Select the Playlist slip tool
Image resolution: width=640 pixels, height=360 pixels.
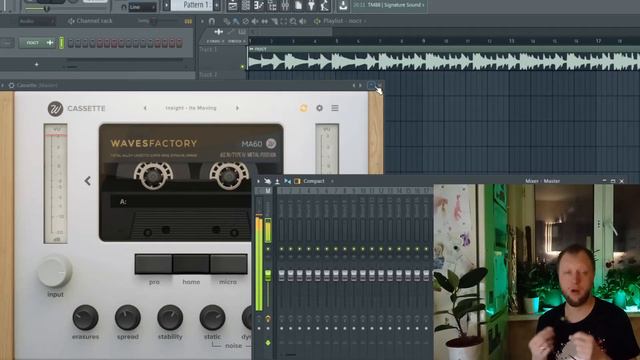(x=264, y=21)
